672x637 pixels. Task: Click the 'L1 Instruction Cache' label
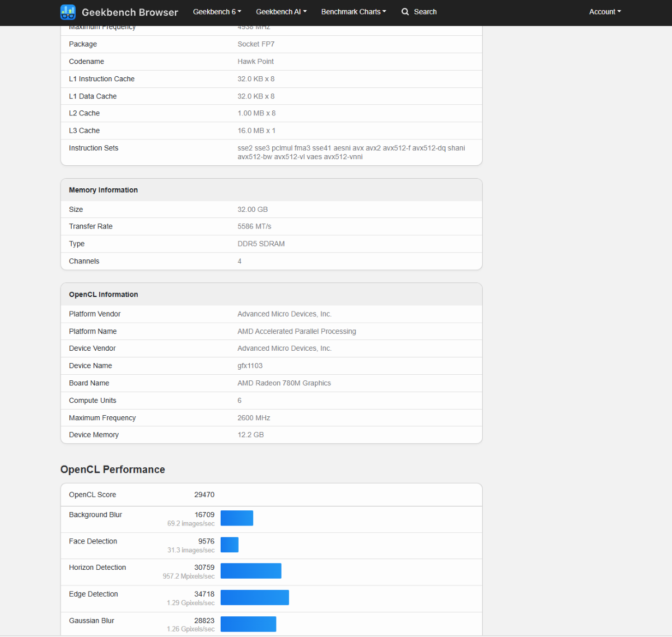[x=102, y=79]
